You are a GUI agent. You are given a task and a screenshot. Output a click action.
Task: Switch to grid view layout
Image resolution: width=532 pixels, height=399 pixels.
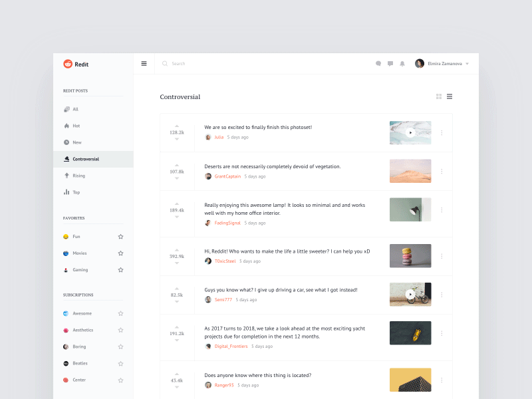tap(438, 96)
